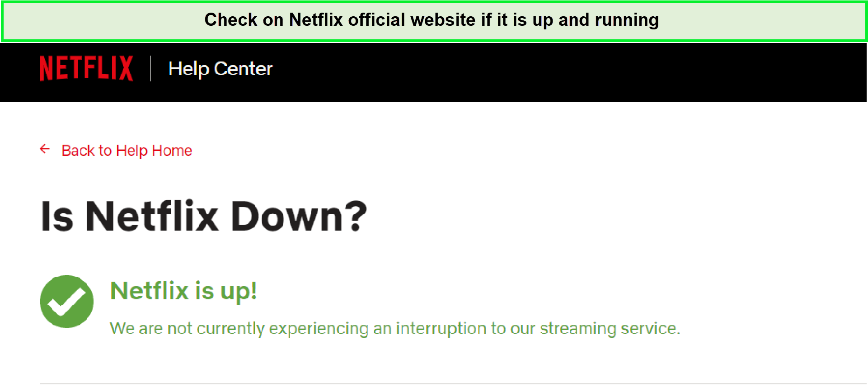Viewport: 868px width, 392px height.
Task: Click the streaming service status message
Action: 395,328
